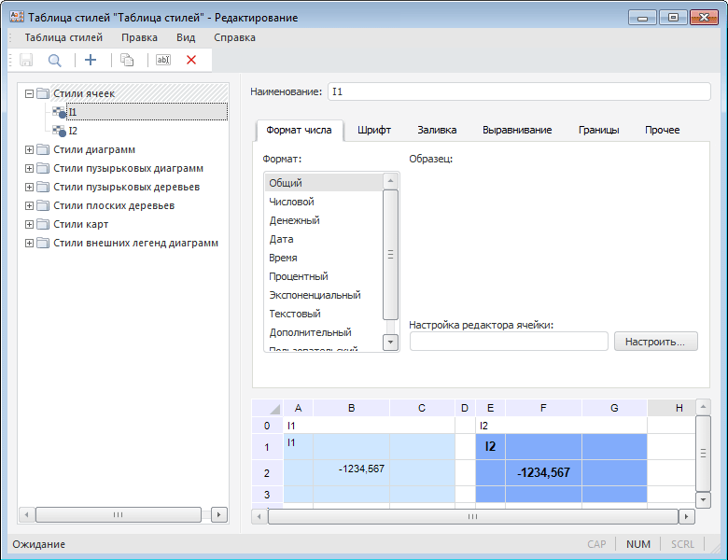Click the Стили карт folder icon
728x560 pixels.
pos(43,224)
